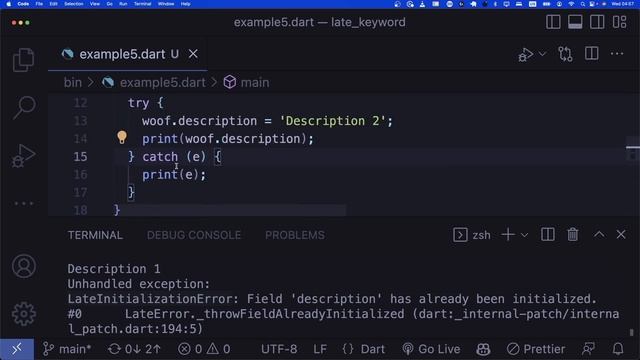Split the editor right

(591, 53)
